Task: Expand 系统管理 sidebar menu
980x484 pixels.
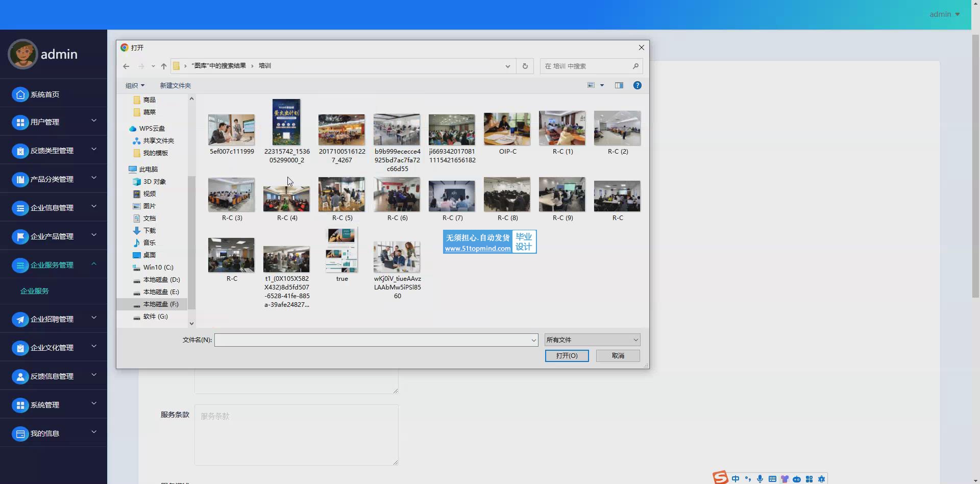Action: [54, 405]
